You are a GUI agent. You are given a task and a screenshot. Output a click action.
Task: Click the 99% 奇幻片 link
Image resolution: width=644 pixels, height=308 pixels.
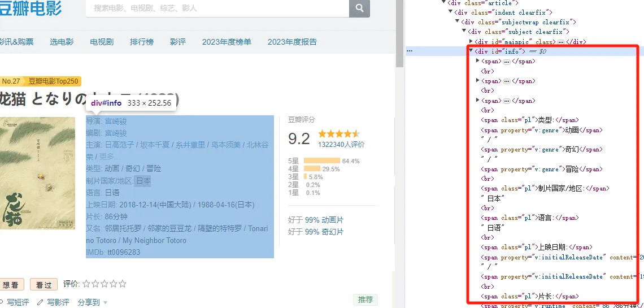324,232
